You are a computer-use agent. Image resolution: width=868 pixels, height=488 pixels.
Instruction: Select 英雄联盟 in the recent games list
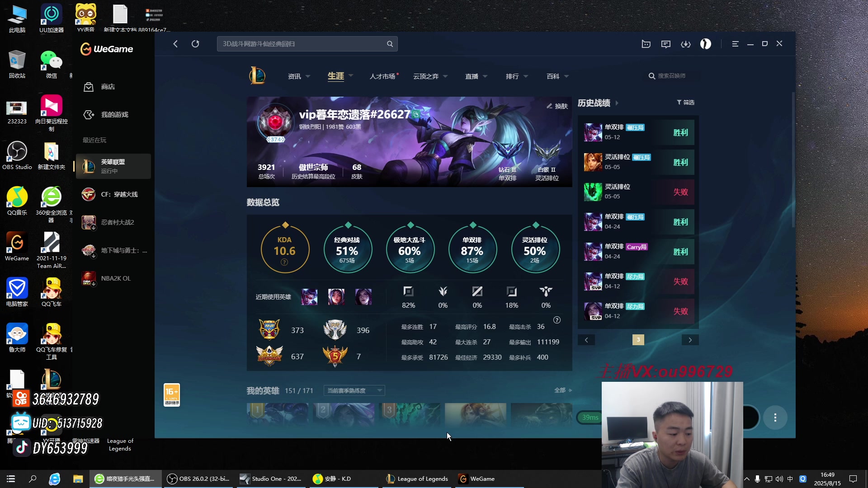point(113,166)
